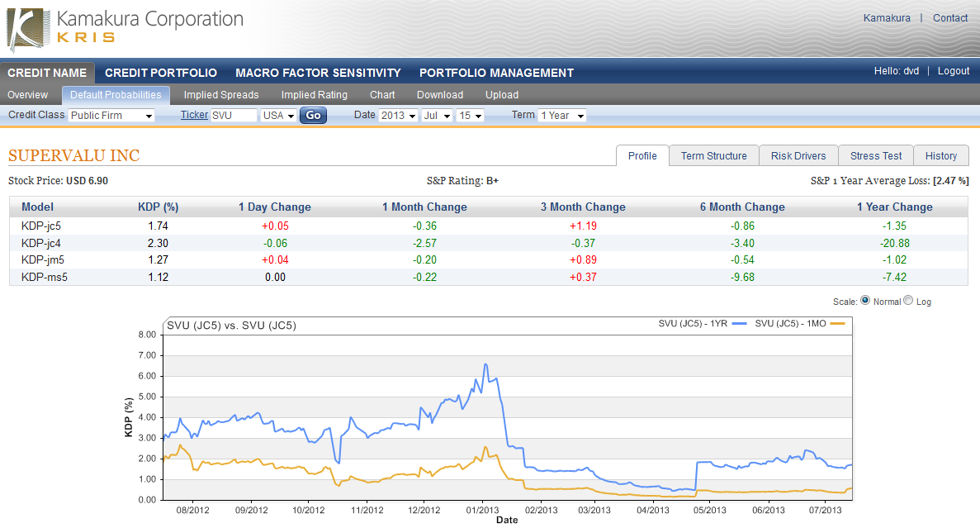
Task: Select the Normal scale radio button
Action: tap(865, 300)
